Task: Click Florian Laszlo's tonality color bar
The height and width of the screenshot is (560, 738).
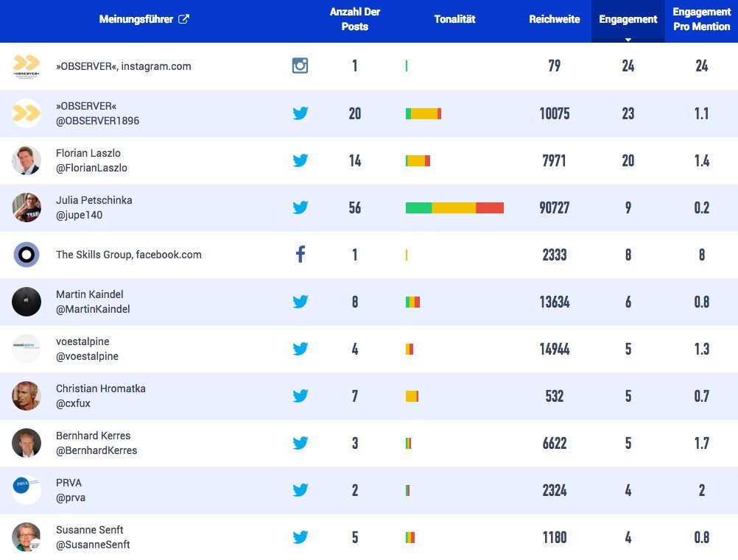Action: coord(418,160)
